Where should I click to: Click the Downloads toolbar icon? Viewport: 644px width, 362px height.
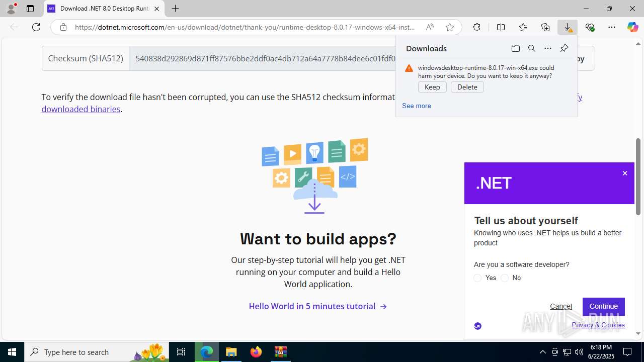click(x=568, y=27)
